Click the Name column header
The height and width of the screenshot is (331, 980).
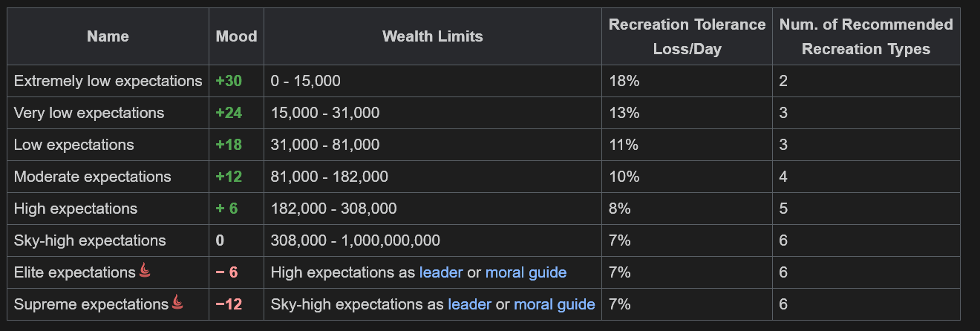tap(108, 36)
